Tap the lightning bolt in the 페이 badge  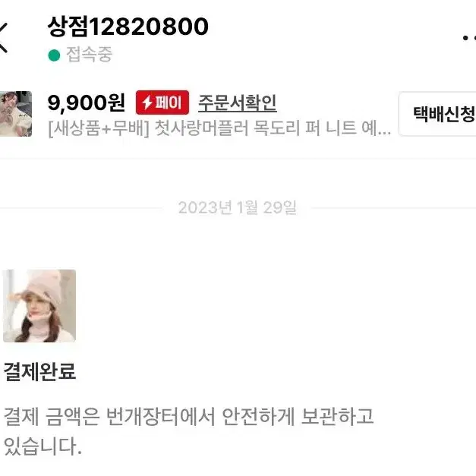coord(147,102)
